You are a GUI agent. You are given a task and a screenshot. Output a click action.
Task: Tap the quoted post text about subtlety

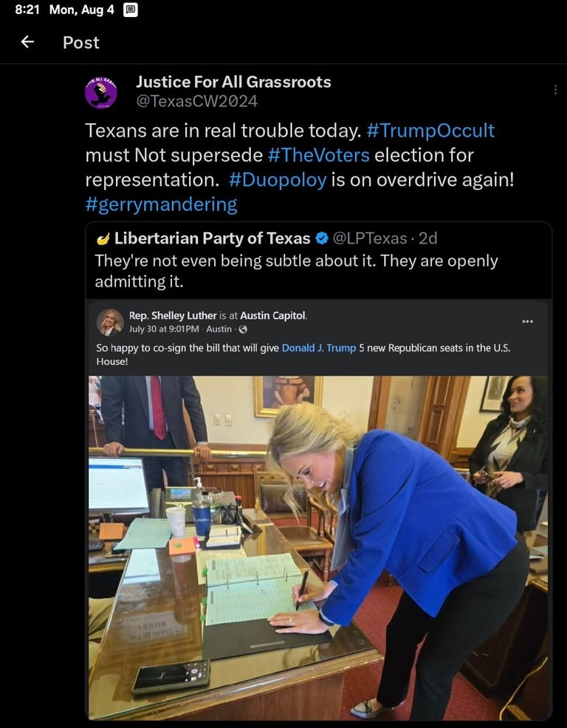[296, 271]
